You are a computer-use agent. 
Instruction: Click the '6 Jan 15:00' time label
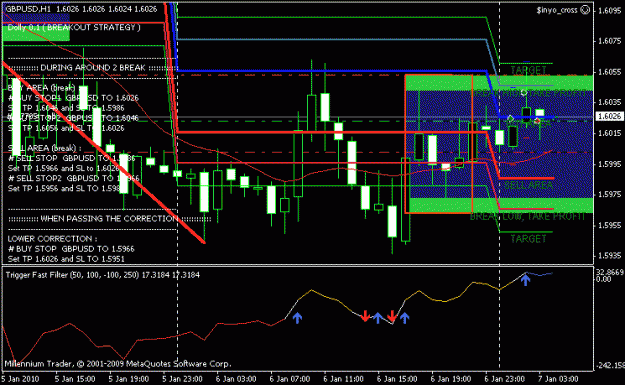click(397, 379)
